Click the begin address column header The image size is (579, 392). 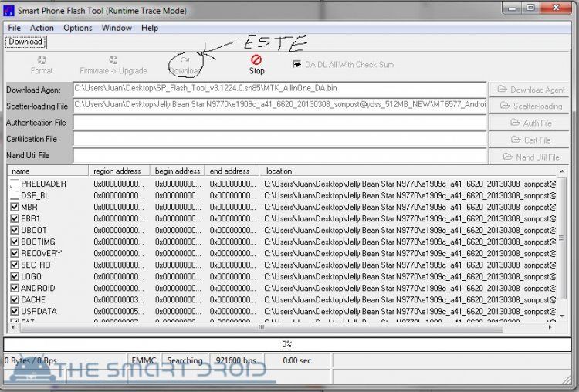178,171
